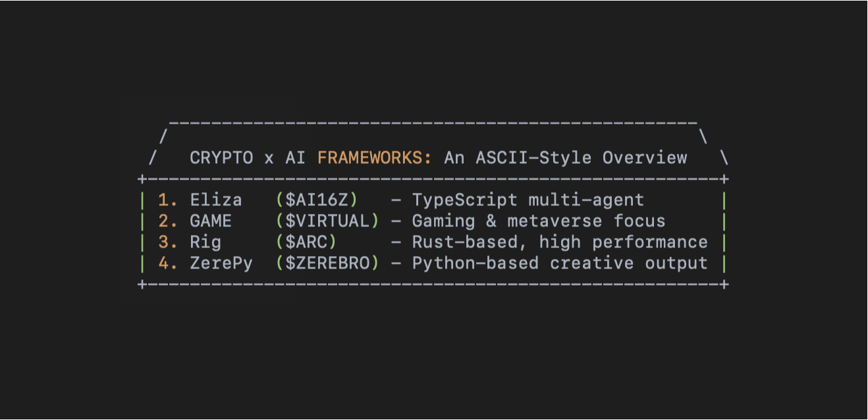Click the 'ZerePy' framework name
Viewport: 868px width, 420px height.
(x=221, y=264)
